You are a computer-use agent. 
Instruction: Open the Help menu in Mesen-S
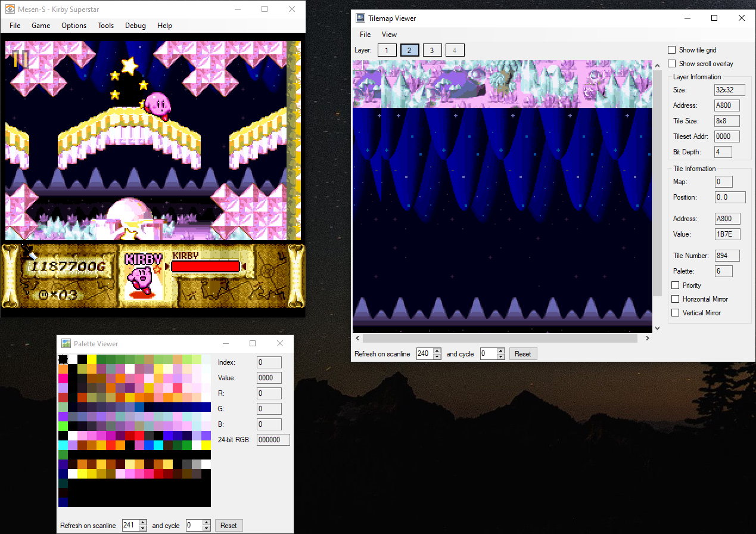(x=164, y=26)
